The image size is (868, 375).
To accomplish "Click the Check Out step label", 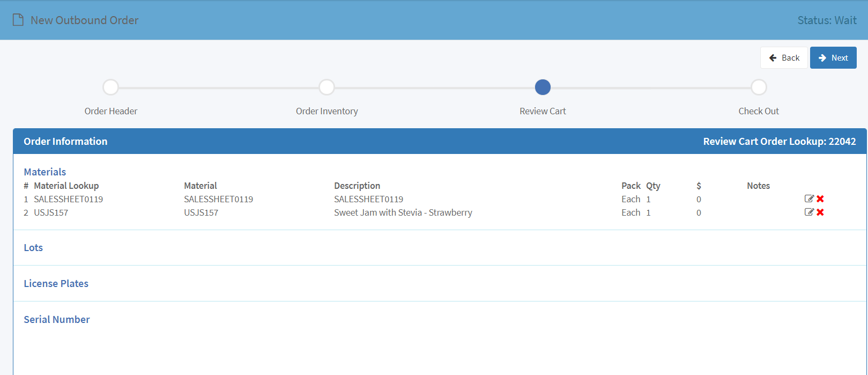I will click(759, 111).
